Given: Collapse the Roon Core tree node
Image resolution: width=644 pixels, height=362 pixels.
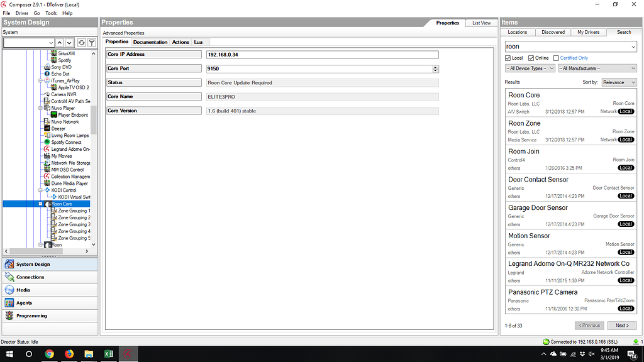Looking at the screenshot, I should point(40,204).
